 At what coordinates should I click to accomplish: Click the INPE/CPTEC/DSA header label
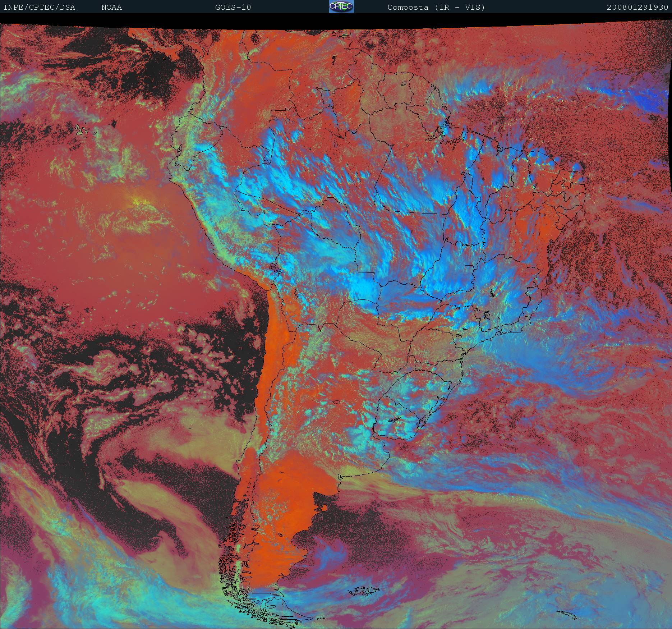tap(39, 7)
